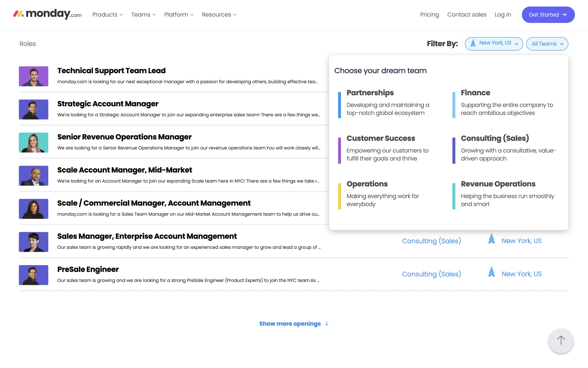
Task: Click the down arrow next to Show more openings
Action: (327, 324)
